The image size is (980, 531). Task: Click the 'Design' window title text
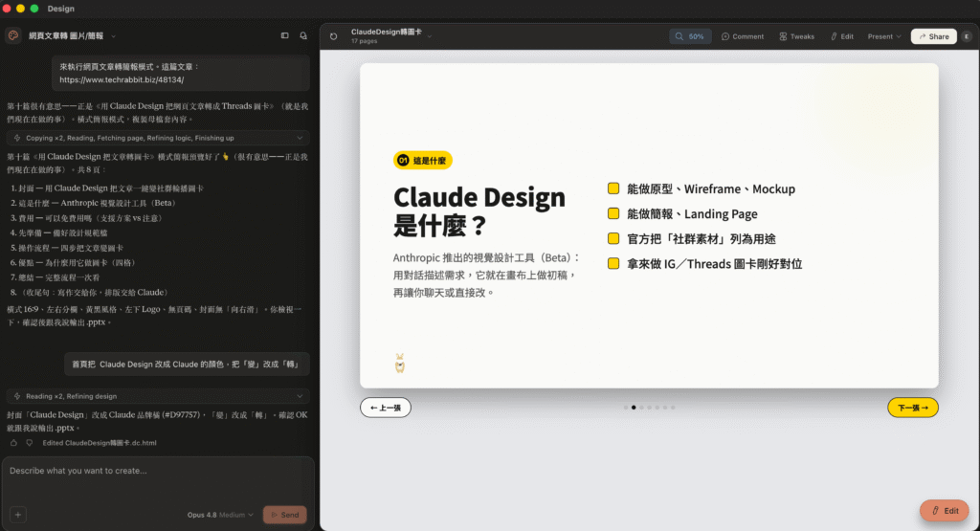[60, 8]
